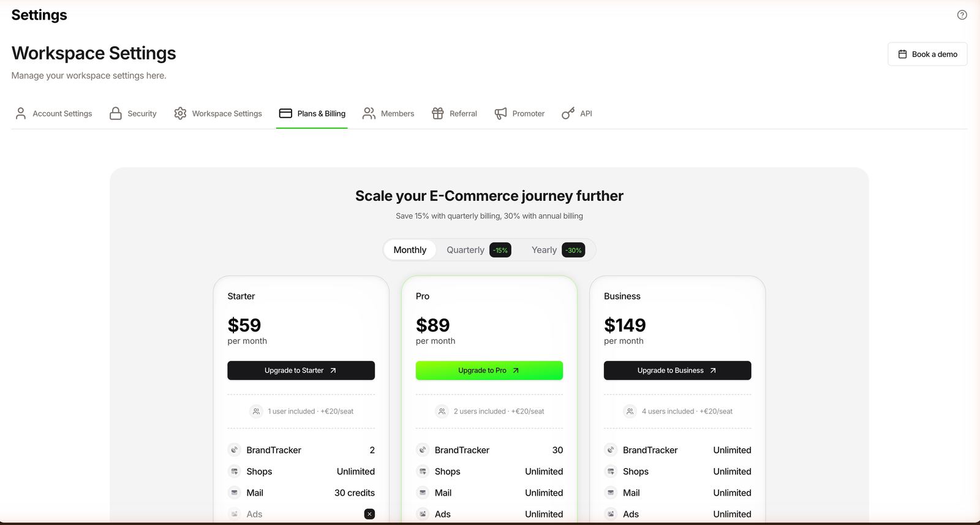Open the API tab
The image size is (980, 525).
pyautogui.click(x=577, y=113)
